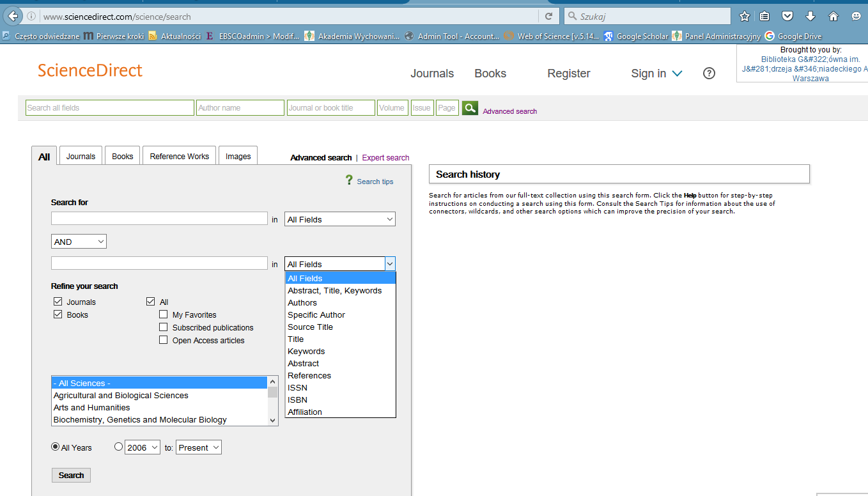
Task: Click the Search button
Action: [x=71, y=475]
